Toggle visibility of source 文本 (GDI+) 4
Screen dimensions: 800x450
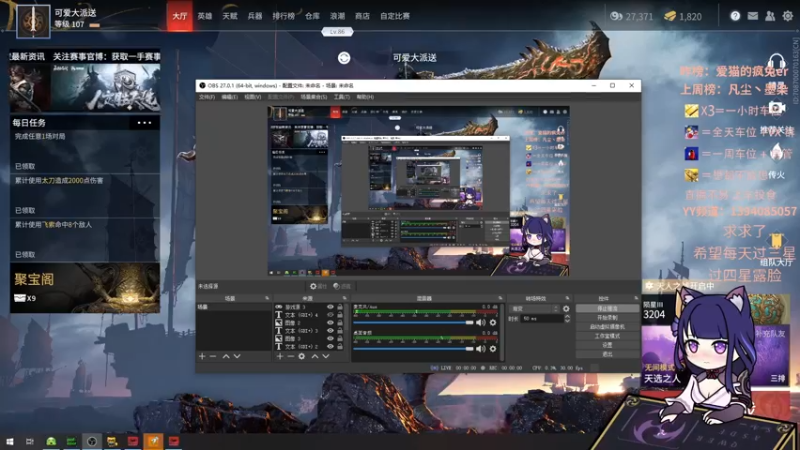[330, 315]
